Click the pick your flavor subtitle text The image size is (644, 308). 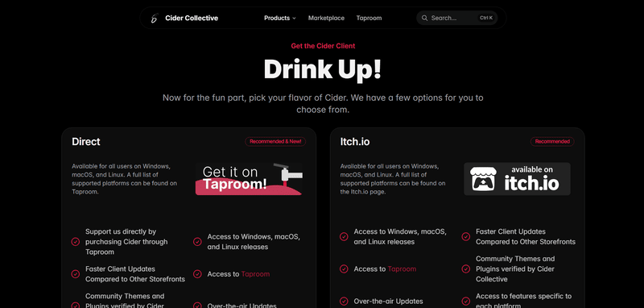(x=323, y=104)
